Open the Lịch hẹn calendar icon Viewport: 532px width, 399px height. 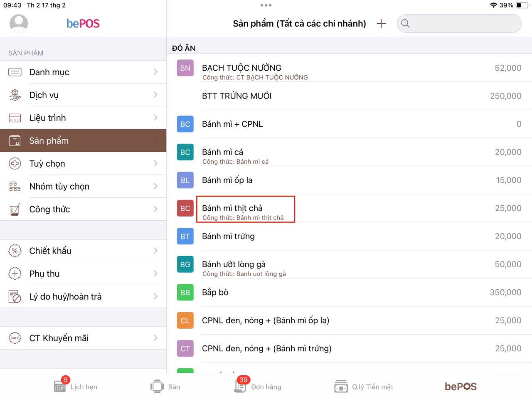60,386
